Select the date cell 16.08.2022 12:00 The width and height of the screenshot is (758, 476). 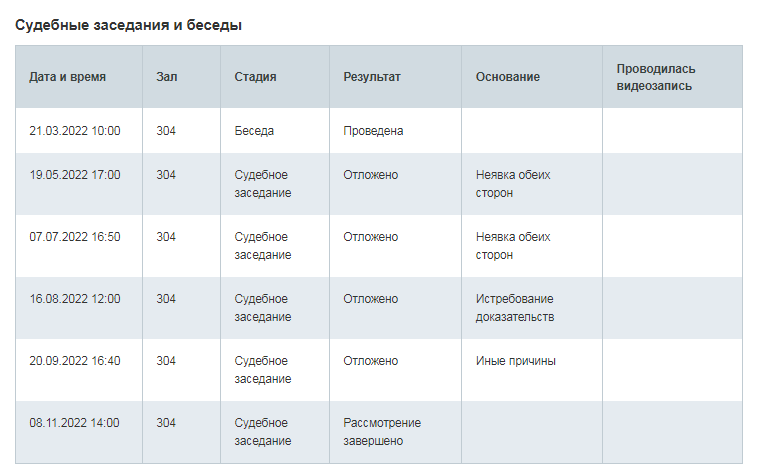point(75,299)
